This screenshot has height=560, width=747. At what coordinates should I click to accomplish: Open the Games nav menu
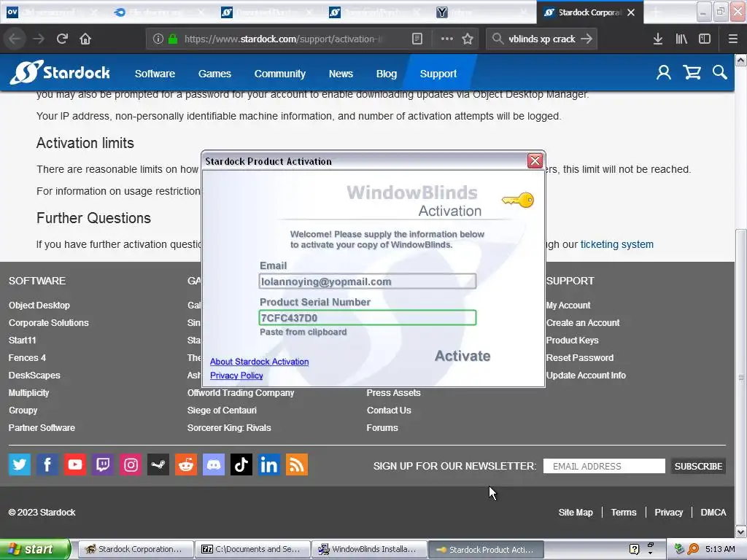214,74
